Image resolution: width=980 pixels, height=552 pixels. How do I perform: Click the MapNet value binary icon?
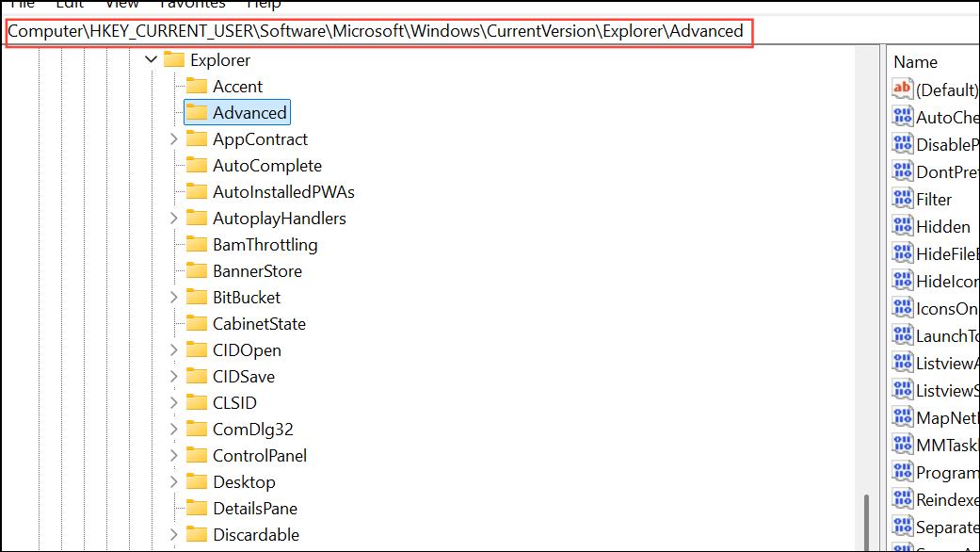tap(902, 417)
